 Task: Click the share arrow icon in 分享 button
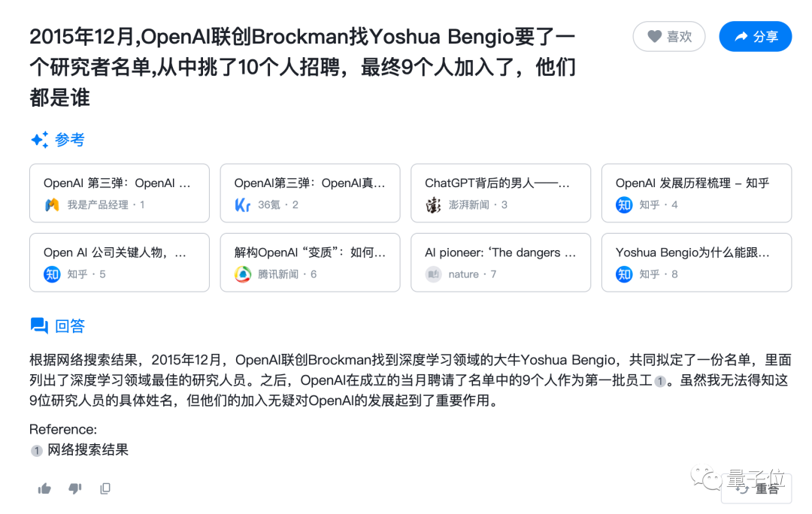pos(739,36)
